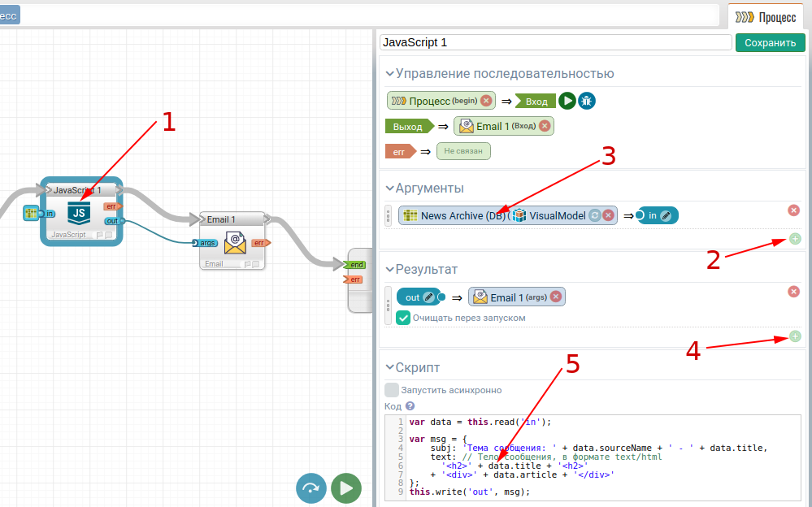Click the 'Не связан' err link button

pos(463,151)
